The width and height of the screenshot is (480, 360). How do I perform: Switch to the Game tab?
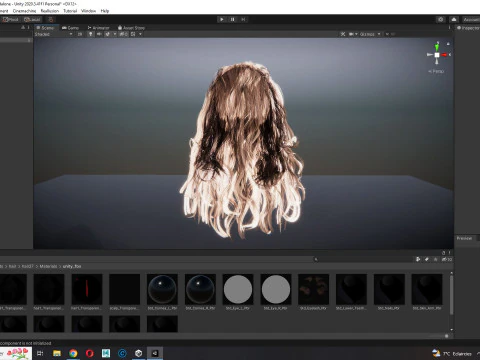(x=70, y=28)
